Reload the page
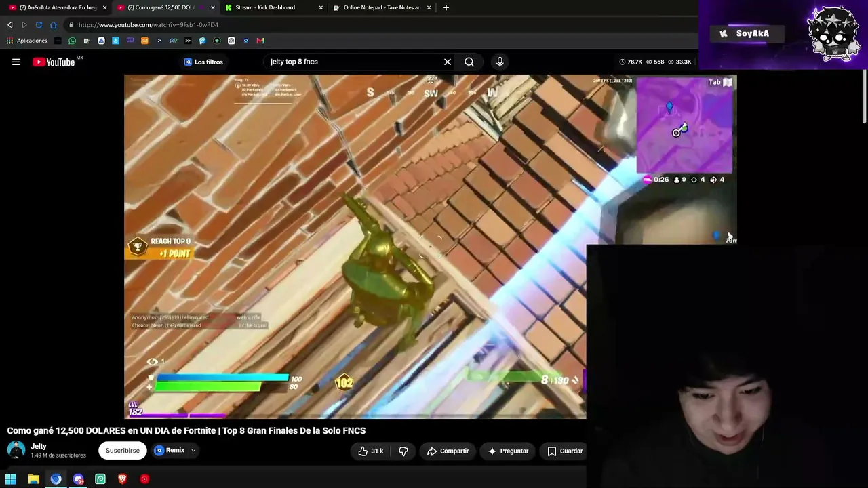 [x=39, y=25]
